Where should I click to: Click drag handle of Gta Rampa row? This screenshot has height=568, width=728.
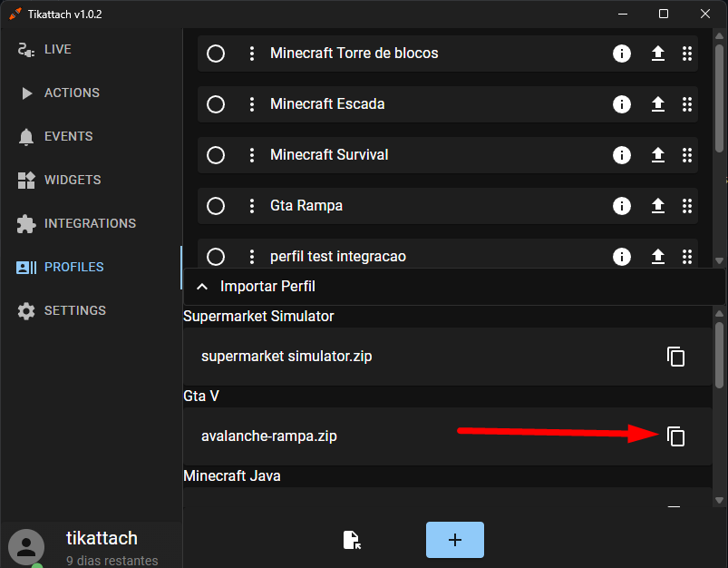(x=687, y=205)
